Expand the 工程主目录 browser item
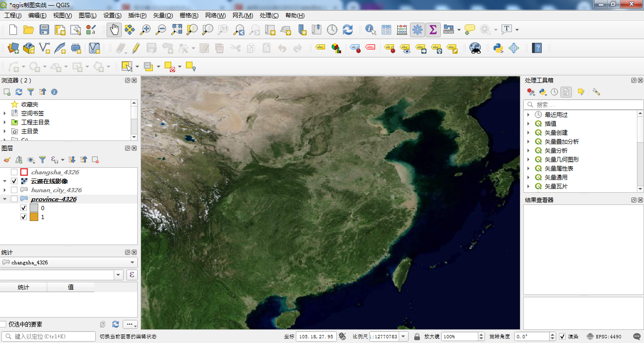The image size is (644, 343). (x=5, y=122)
